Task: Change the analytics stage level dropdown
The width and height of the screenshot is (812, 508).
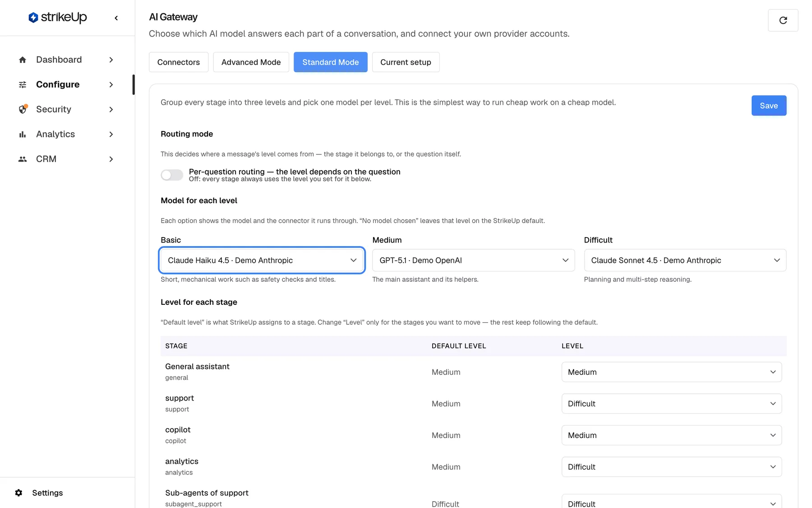Action: pos(671,467)
